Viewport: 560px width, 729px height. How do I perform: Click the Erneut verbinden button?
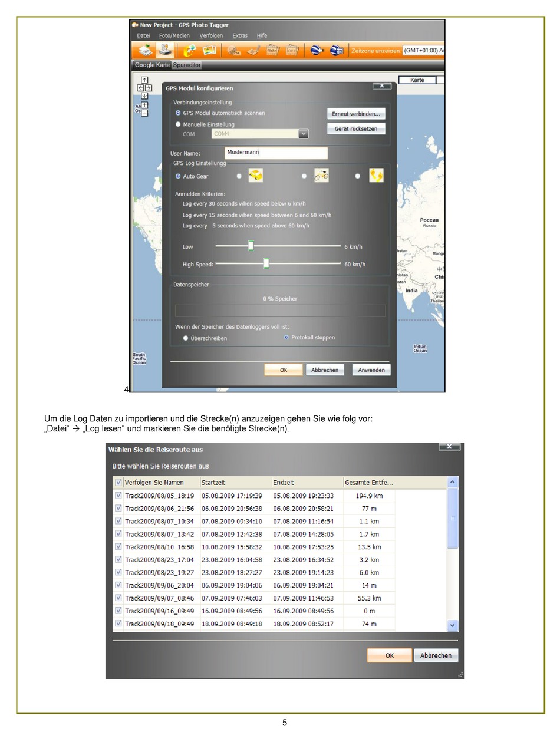point(357,114)
